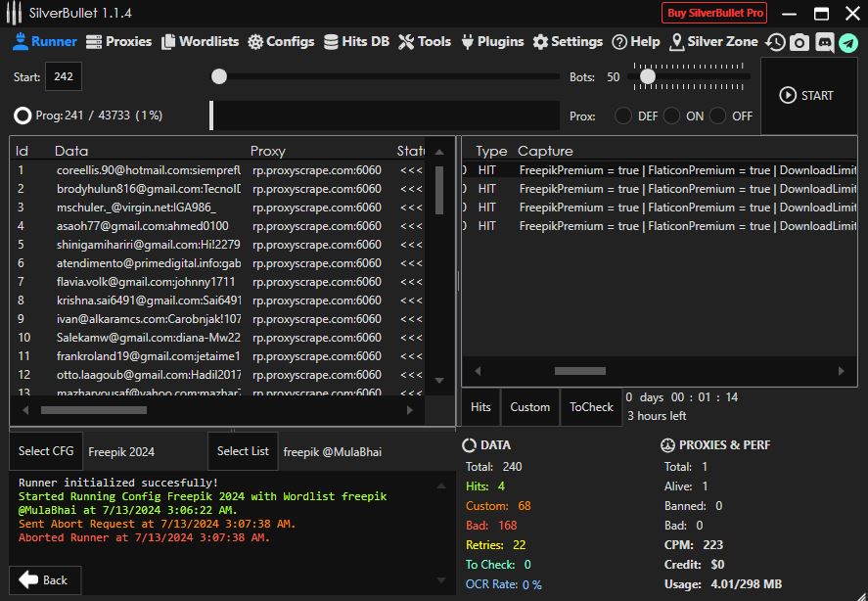868x601 pixels.
Task: Open the Settings gear section
Action: pos(568,41)
